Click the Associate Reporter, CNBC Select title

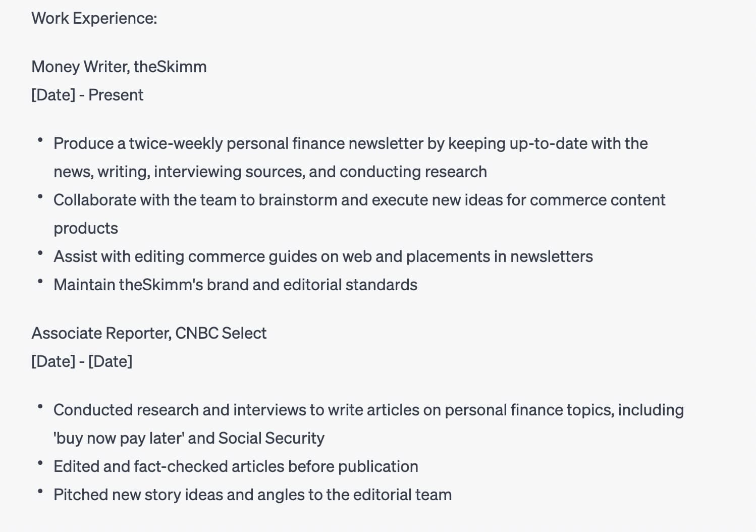[148, 334]
